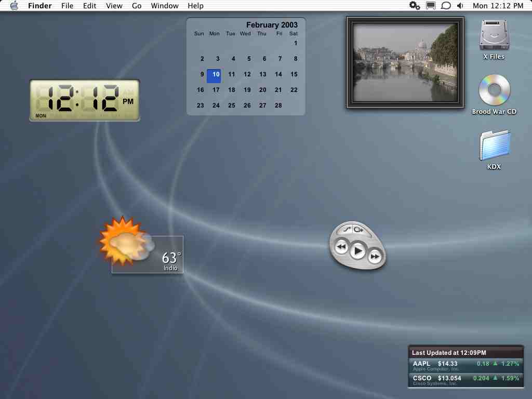Screen dimensions: 532x399
Task: Select February 14 on the calendar
Action: click(278, 74)
